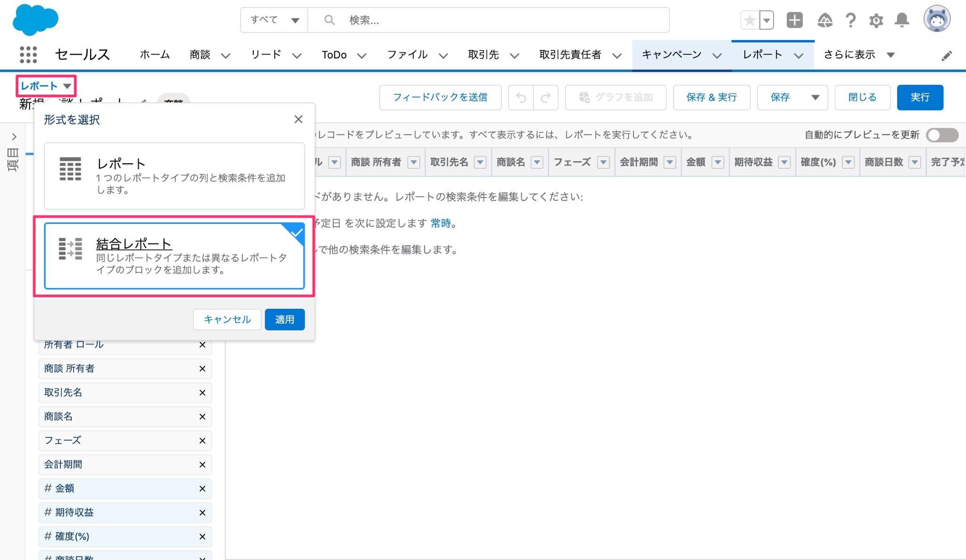Open the App Launcher grid icon
The image size is (966, 560).
[x=28, y=55]
